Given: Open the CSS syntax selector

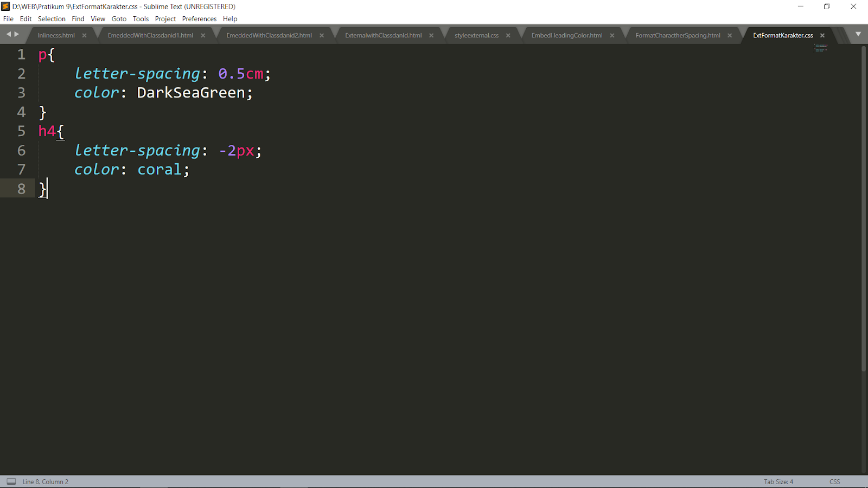Looking at the screenshot, I should tap(834, 481).
